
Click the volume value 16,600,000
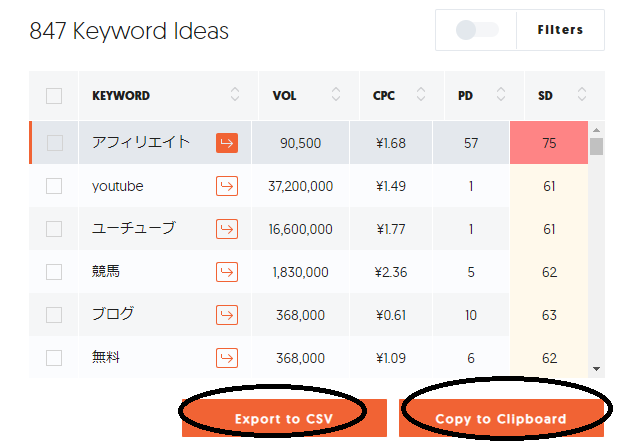301,229
